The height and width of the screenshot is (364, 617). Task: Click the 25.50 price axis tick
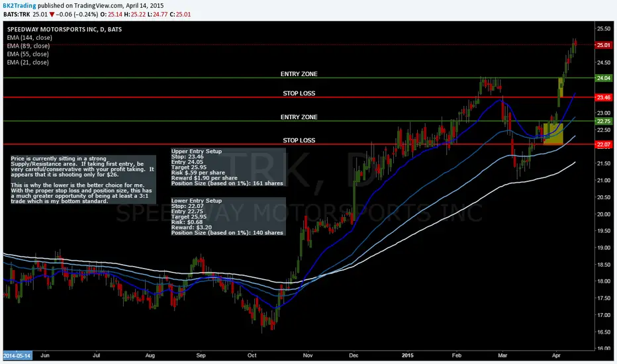point(604,28)
